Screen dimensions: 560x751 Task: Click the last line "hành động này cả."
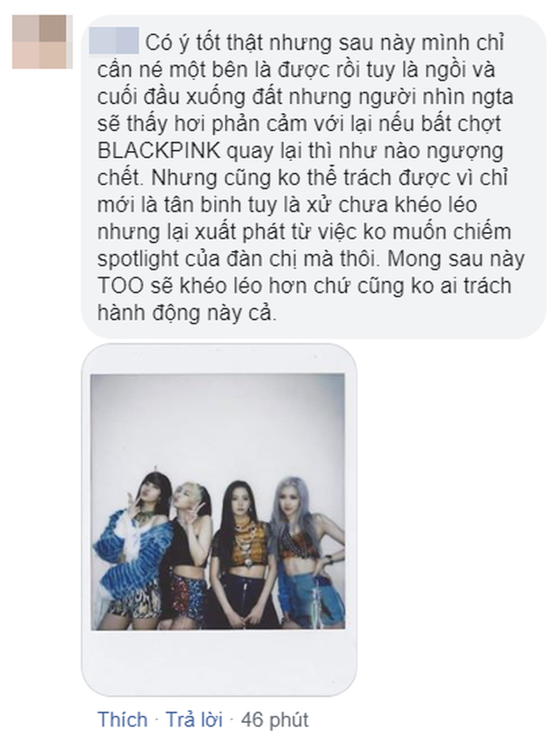187,313
